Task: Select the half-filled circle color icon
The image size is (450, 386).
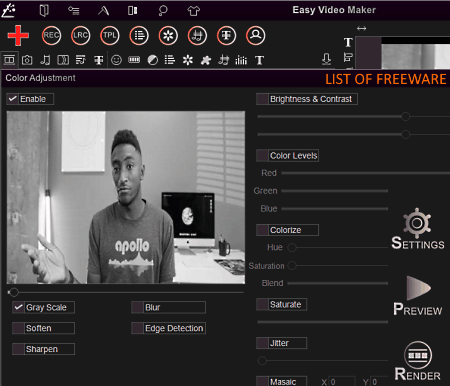Action: click(153, 60)
